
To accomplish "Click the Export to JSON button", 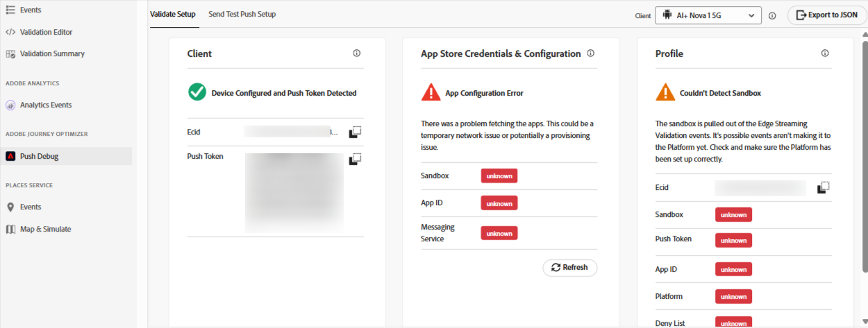I will (826, 15).
